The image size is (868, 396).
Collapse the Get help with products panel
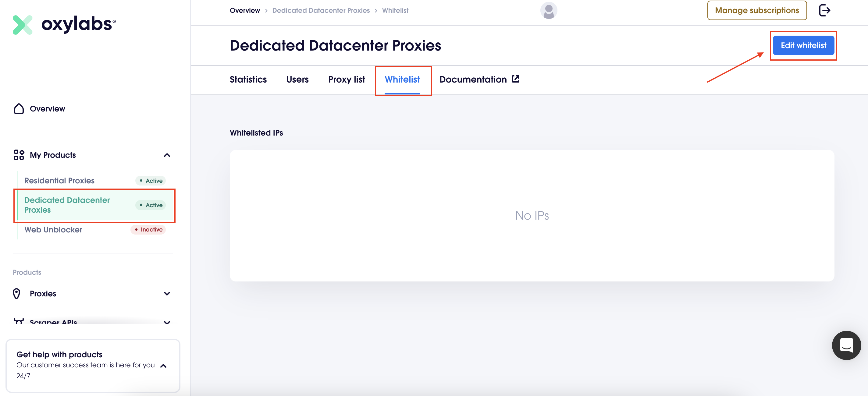tap(163, 366)
